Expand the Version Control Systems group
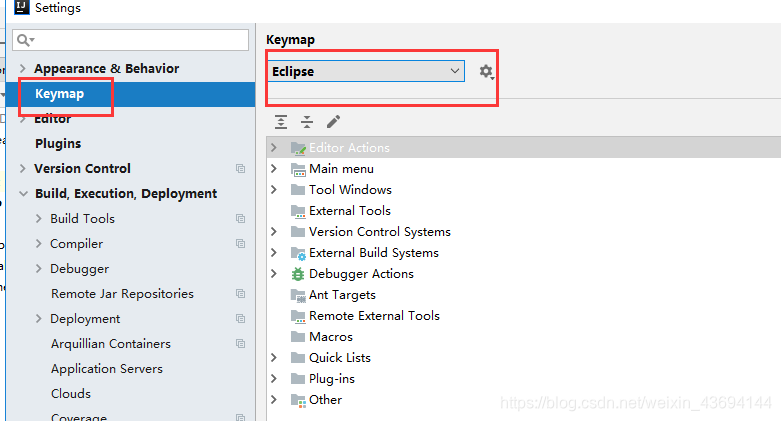 pyautogui.click(x=274, y=232)
